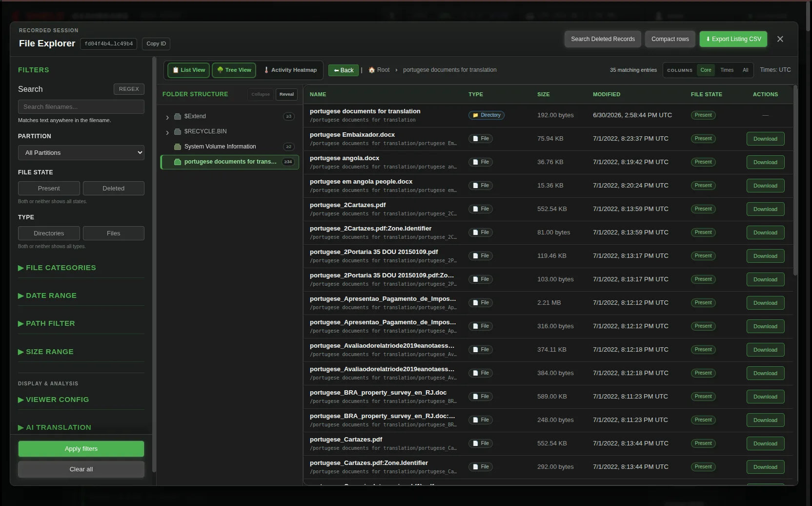Expand the SIZE RANGE section
This screenshot has height=506, width=812.
pos(81,352)
